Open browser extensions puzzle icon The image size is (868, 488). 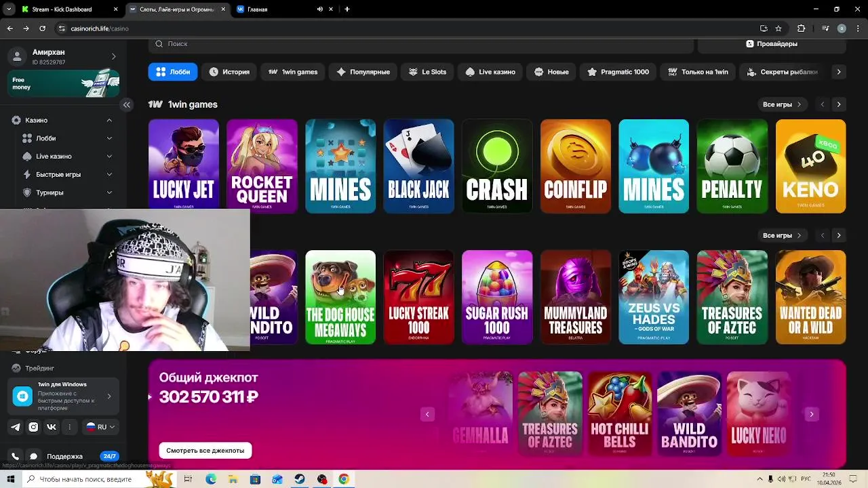(801, 28)
